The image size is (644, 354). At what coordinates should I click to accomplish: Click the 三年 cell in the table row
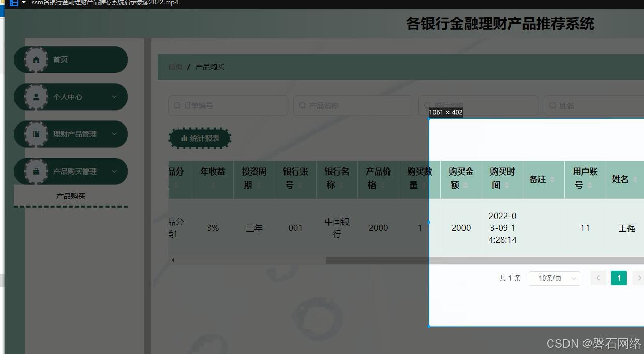coord(254,228)
